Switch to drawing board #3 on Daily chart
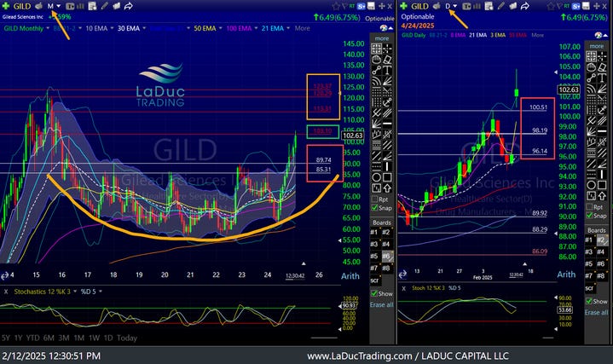Image resolution: width=613 pixels, height=364 pixels. [x=589, y=251]
